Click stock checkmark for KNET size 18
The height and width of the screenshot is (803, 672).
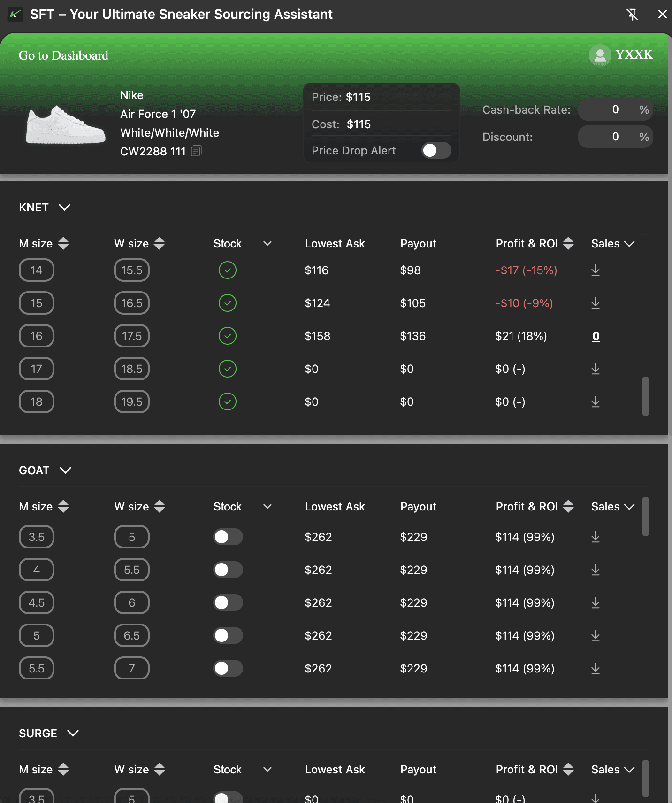point(228,401)
